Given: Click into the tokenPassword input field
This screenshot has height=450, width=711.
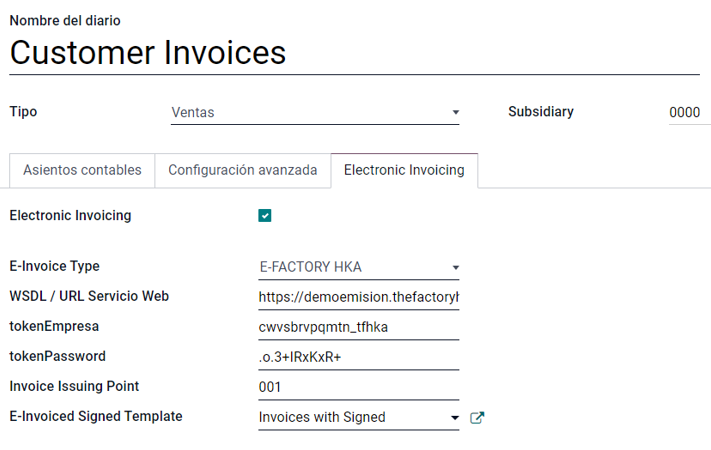Looking at the screenshot, I should tap(359, 357).
